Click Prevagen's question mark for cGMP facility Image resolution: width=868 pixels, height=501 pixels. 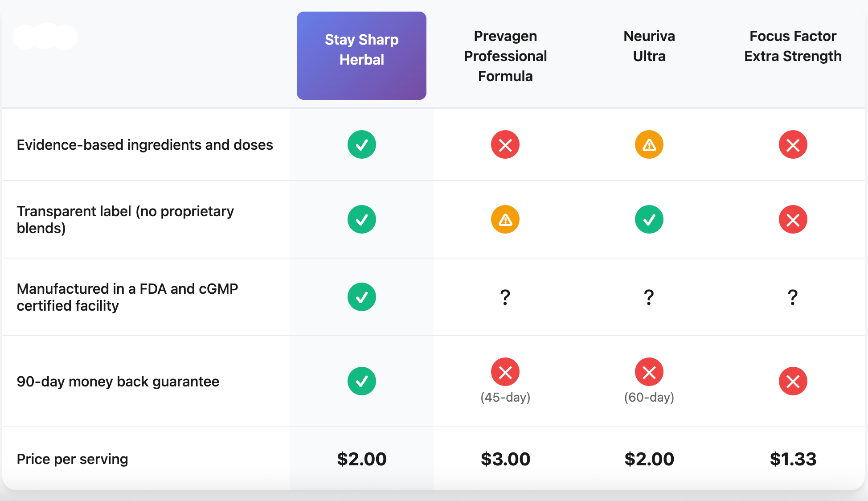505,297
